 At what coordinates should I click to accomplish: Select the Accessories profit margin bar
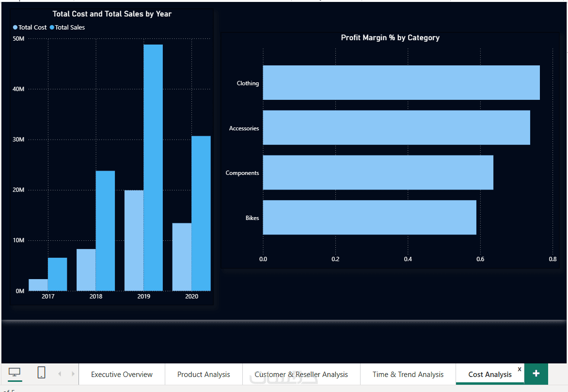pos(396,127)
